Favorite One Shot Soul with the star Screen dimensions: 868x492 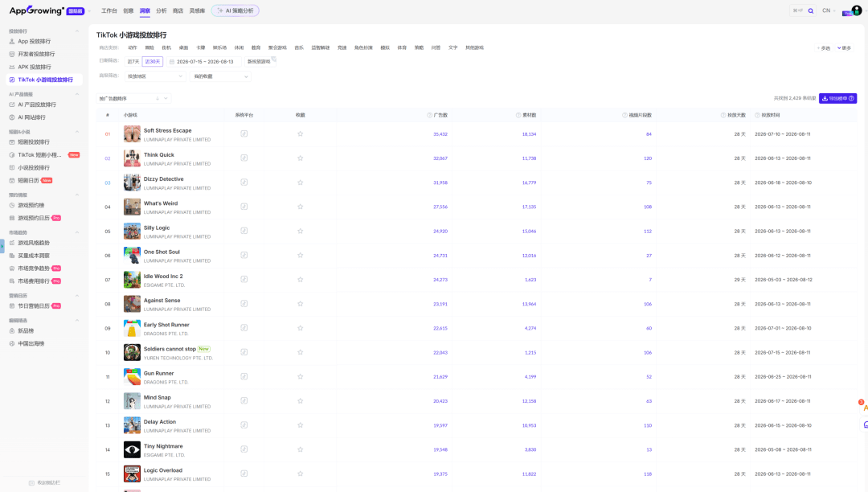pos(300,255)
